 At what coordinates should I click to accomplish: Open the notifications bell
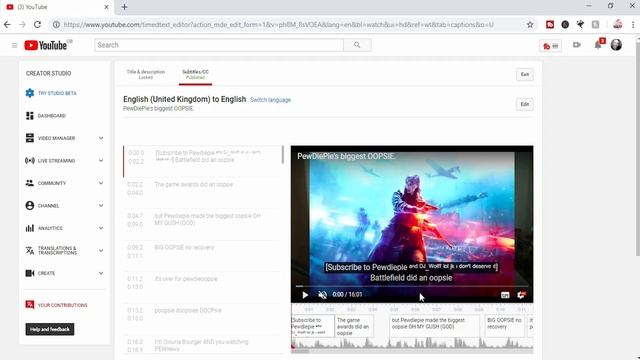pyautogui.click(x=598, y=44)
